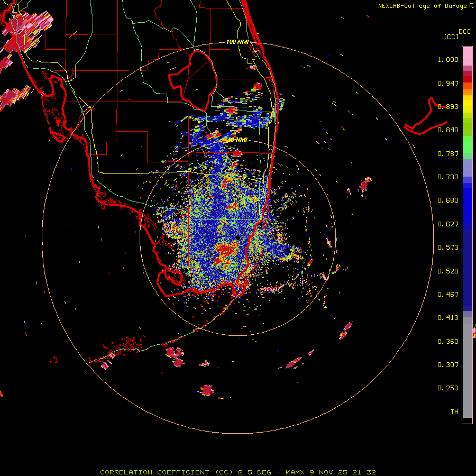Click the 0.627 scale value
The width and height of the screenshot is (476, 476).
[x=448, y=224]
